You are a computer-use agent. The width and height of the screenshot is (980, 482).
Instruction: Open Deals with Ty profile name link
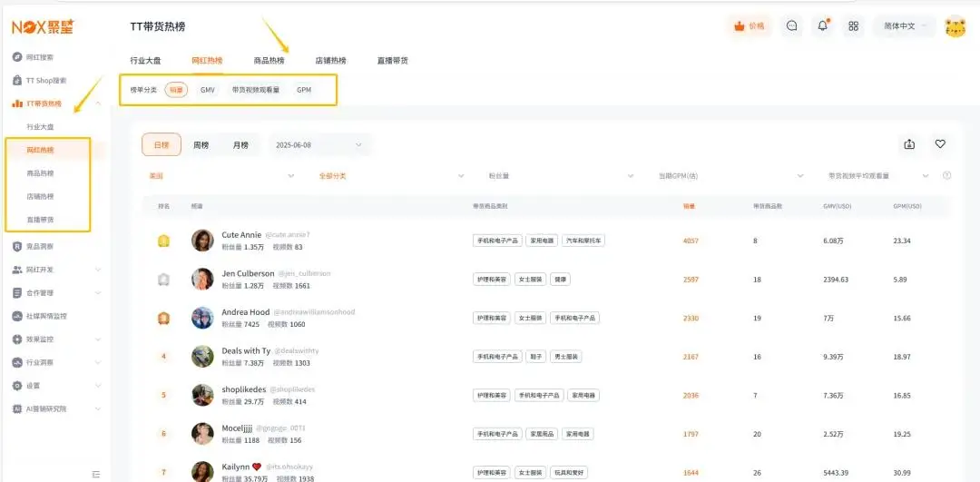[246, 350]
